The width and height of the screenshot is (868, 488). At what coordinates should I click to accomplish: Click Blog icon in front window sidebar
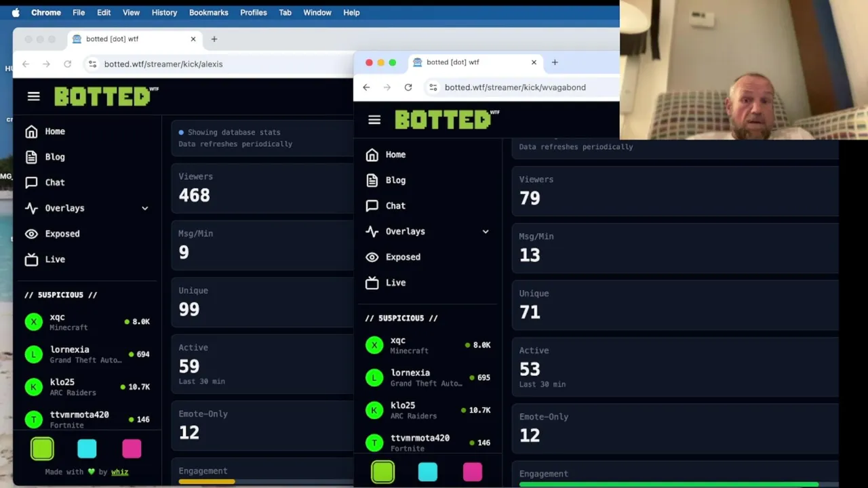pos(372,180)
